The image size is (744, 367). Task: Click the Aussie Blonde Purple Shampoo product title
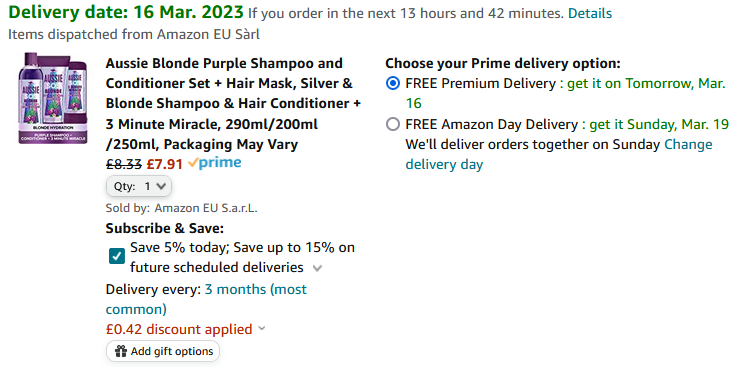[233, 104]
